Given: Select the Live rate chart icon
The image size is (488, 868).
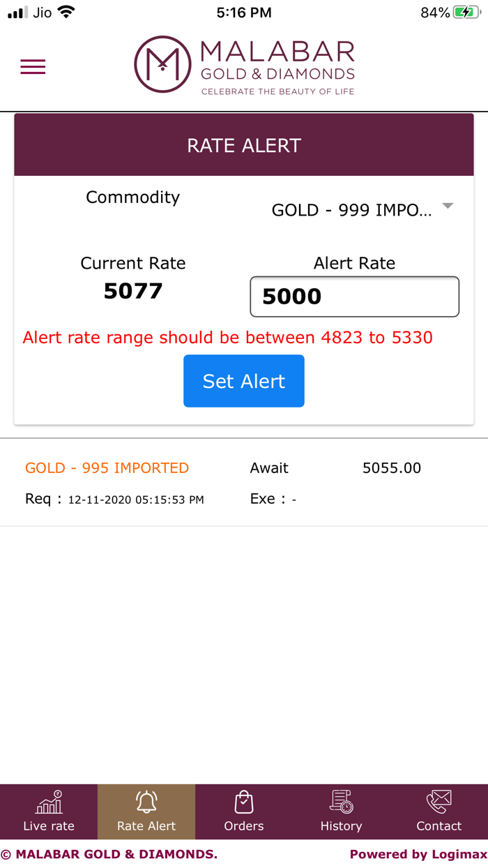Looking at the screenshot, I should (x=49, y=801).
